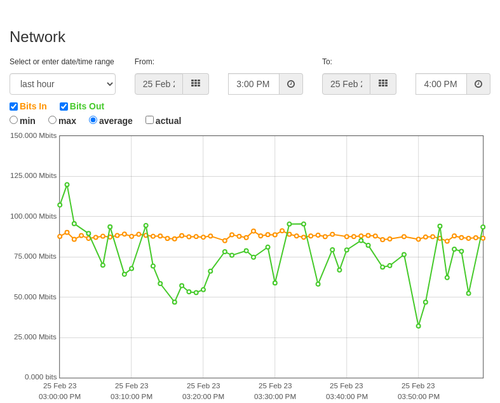Screen dimensions: 500x403
Task: Enable the actual checkbox
Action: 150,120
